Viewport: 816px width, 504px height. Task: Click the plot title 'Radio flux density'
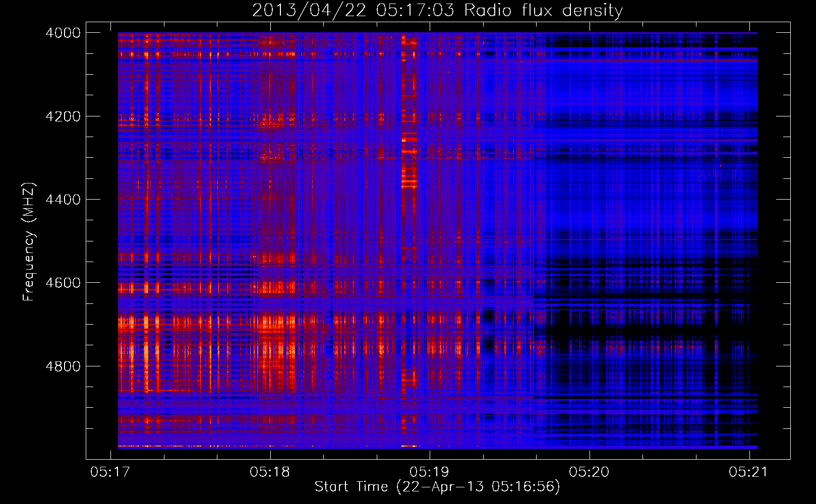point(437,10)
